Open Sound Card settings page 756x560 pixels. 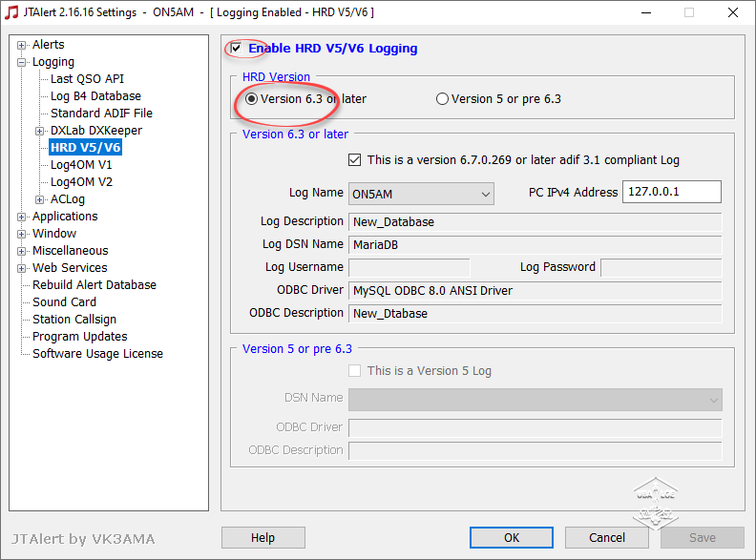click(64, 301)
